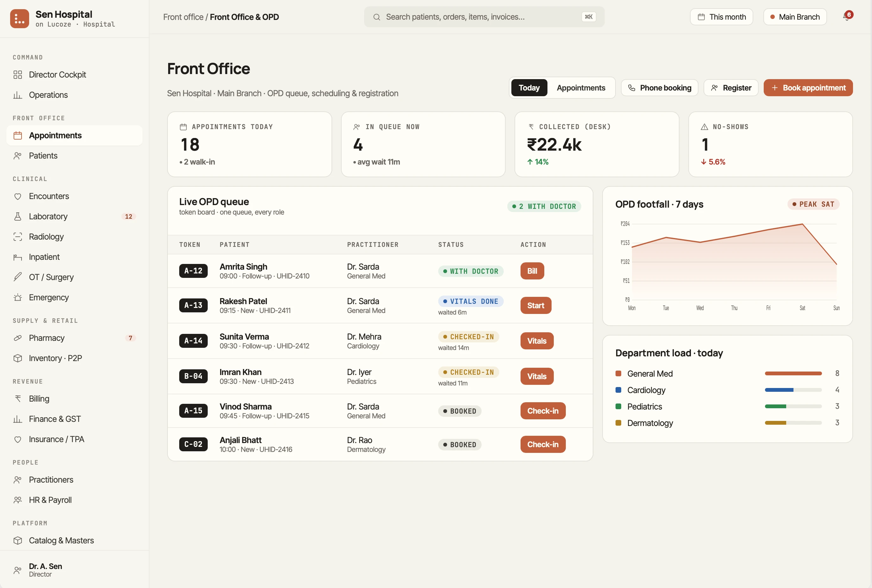Click token A-12 badge

click(193, 271)
